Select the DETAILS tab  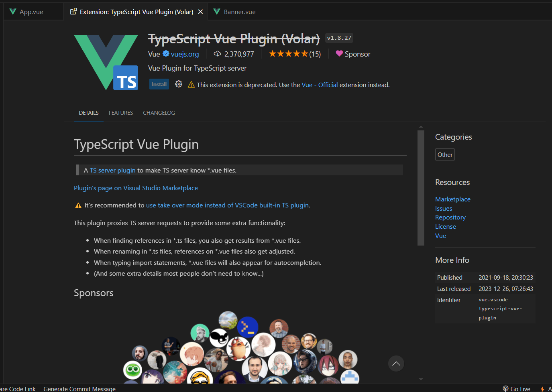point(89,113)
